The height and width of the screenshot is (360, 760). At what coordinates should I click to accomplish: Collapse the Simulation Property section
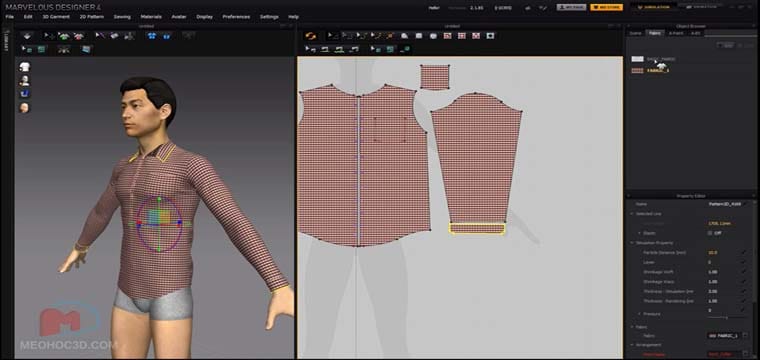[632, 243]
